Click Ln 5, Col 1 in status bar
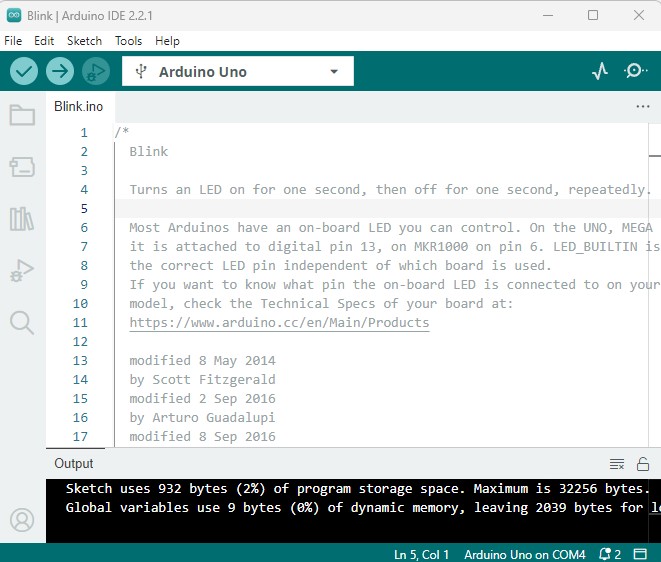This screenshot has height=562, width=661. (x=421, y=554)
